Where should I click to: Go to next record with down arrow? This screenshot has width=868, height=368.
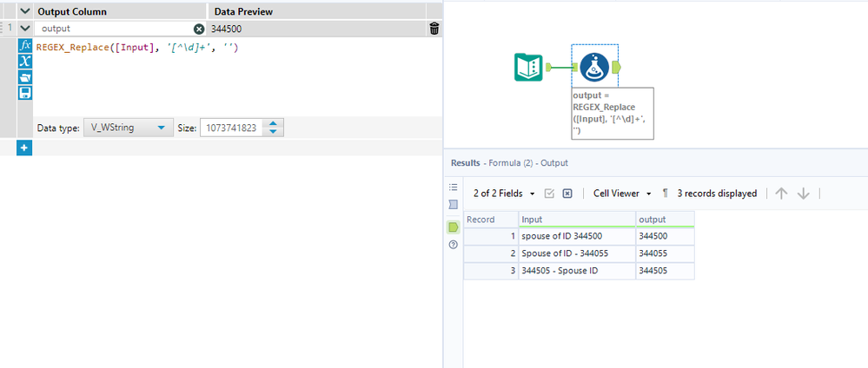803,194
